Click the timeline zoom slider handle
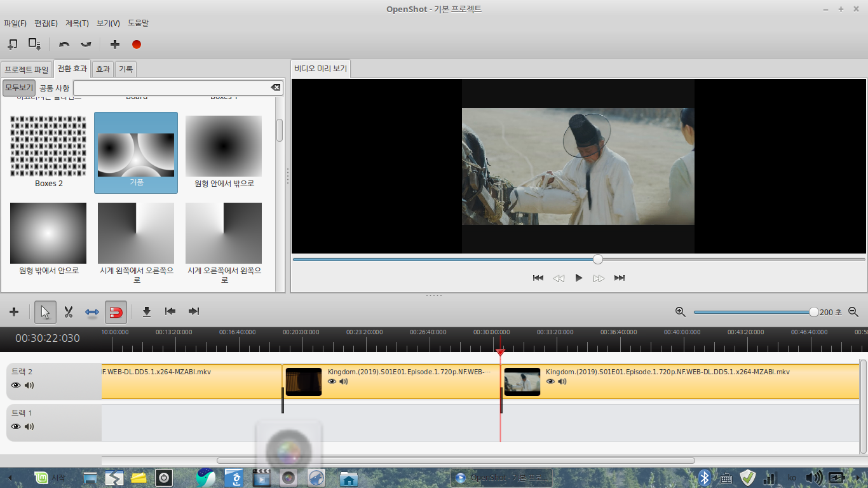Viewport: 868px width, 488px height. pyautogui.click(x=814, y=312)
